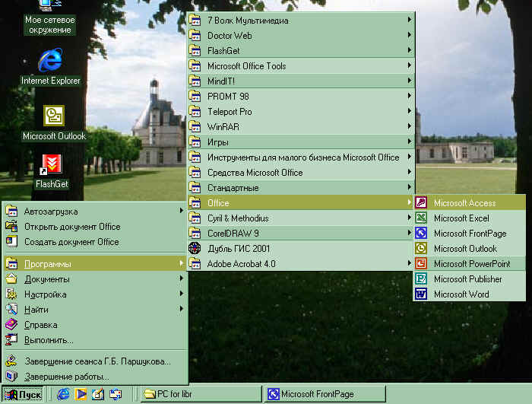Click the Microsoft Excel label text
The width and height of the screenshot is (532, 404).
461,218
